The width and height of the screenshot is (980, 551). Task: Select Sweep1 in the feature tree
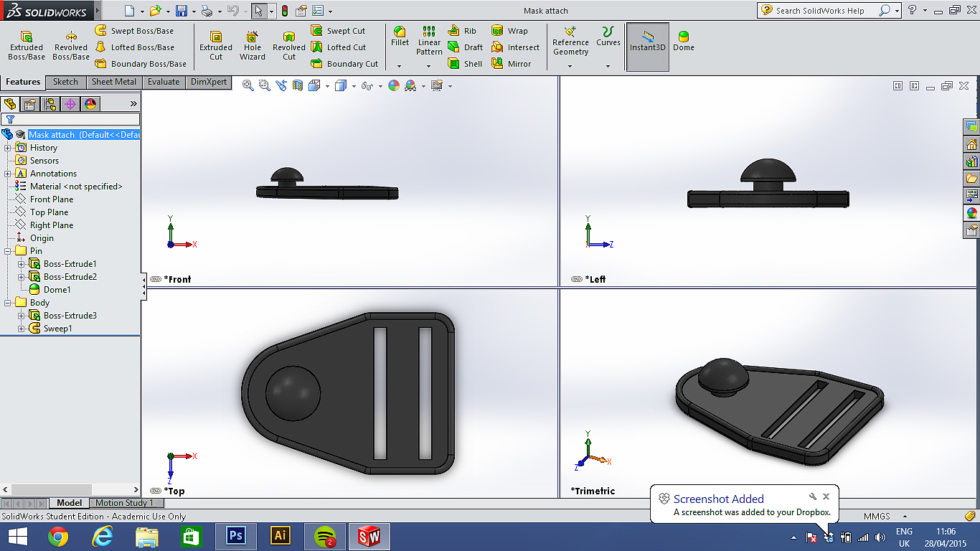click(x=57, y=329)
